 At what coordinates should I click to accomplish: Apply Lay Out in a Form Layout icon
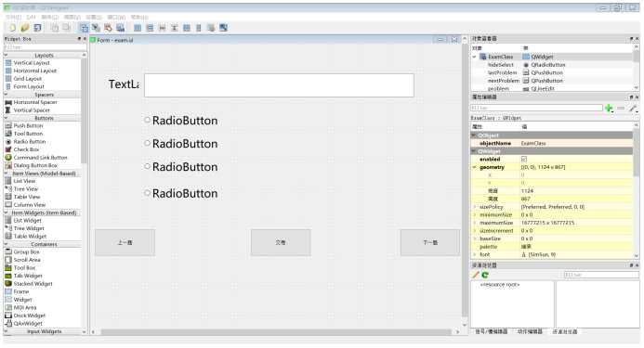tap(199, 28)
